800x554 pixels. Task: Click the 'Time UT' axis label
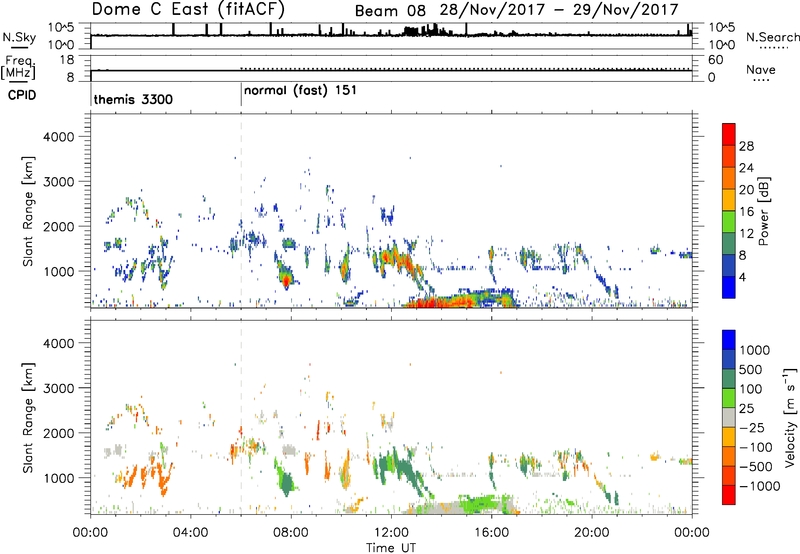click(390, 548)
